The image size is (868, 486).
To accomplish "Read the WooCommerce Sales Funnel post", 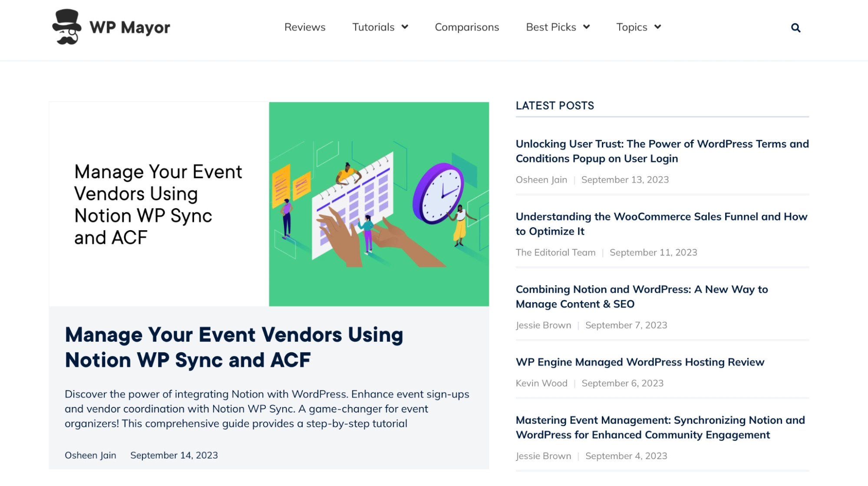I will [x=661, y=224].
